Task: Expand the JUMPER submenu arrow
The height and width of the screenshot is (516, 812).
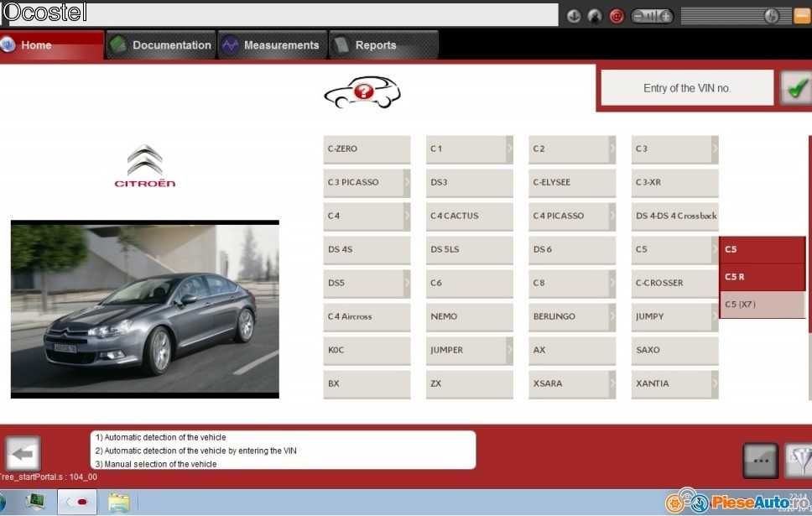Action: click(509, 351)
